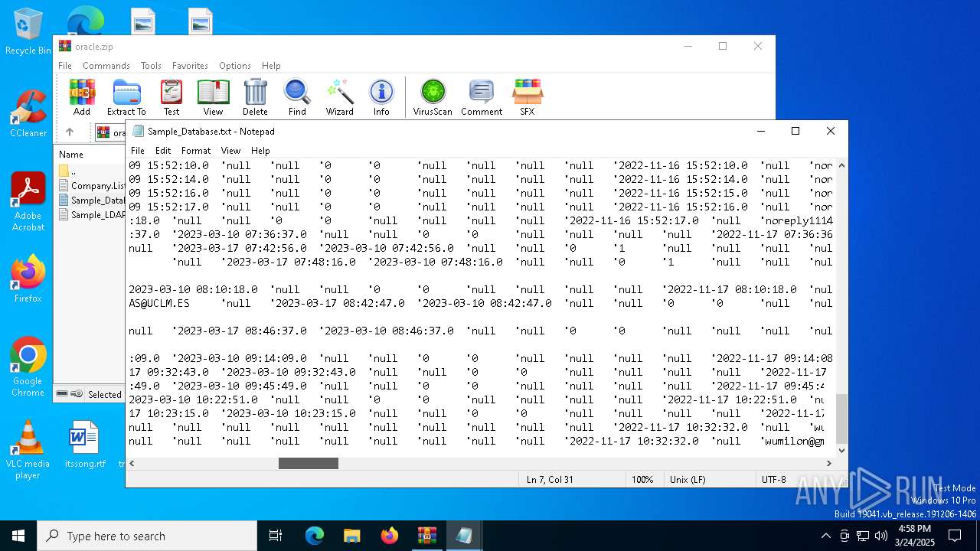Viewport: 980px width, 551px height.
Task: Switch to Notepad in the taskbar
Action: (464, 536)
